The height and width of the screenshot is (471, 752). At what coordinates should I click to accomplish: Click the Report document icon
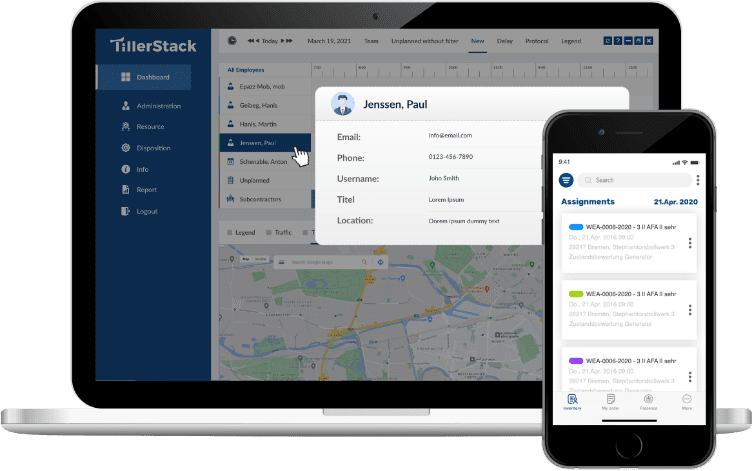tap(125, 190)
